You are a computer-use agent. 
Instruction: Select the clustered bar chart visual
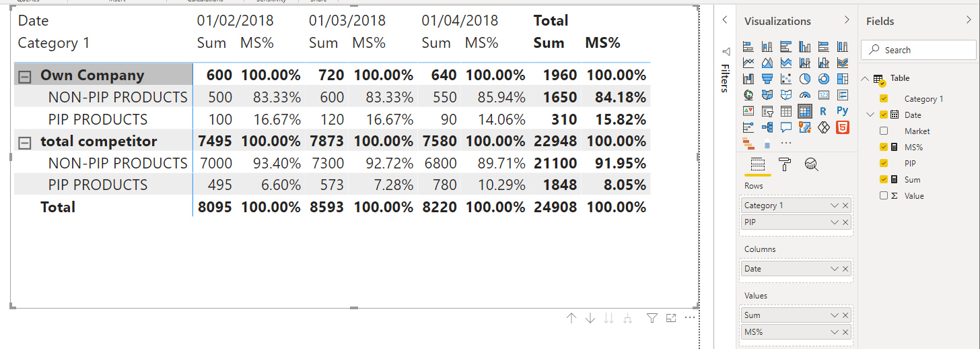[785, 46]
